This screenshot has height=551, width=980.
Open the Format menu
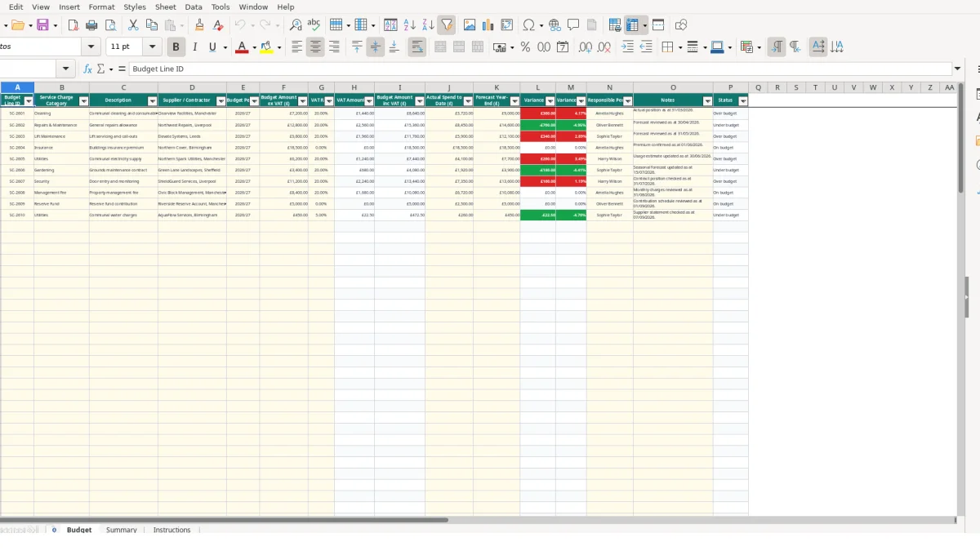[101, 7]
